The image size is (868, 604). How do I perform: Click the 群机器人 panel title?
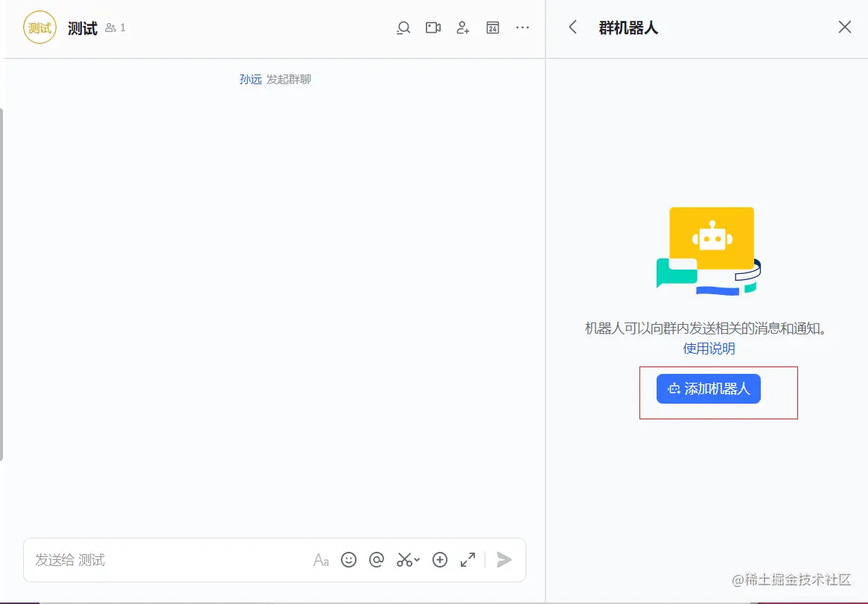coord(628,28)
